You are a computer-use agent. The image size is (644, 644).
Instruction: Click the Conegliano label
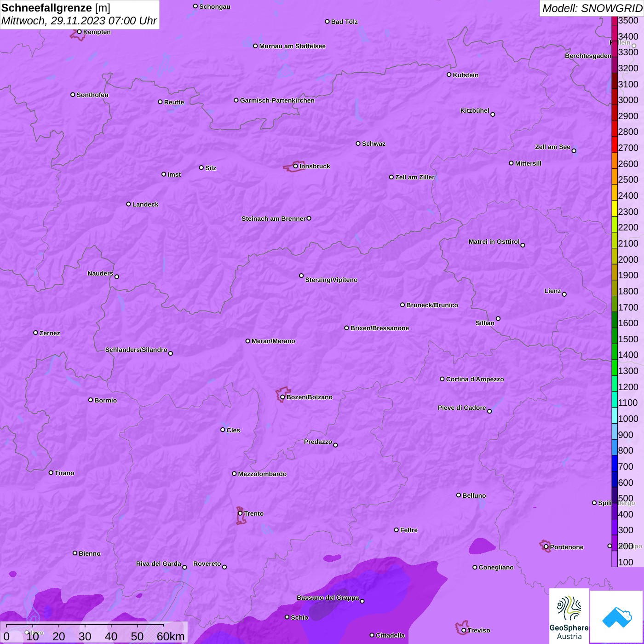[496, 567]
